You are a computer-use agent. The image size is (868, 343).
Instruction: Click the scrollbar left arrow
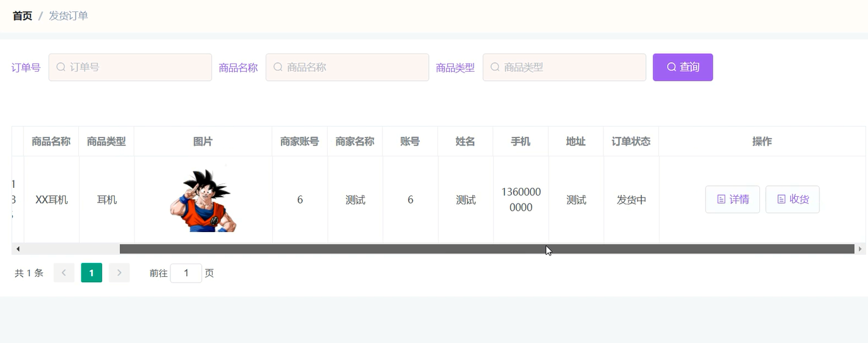click(18, 249)
